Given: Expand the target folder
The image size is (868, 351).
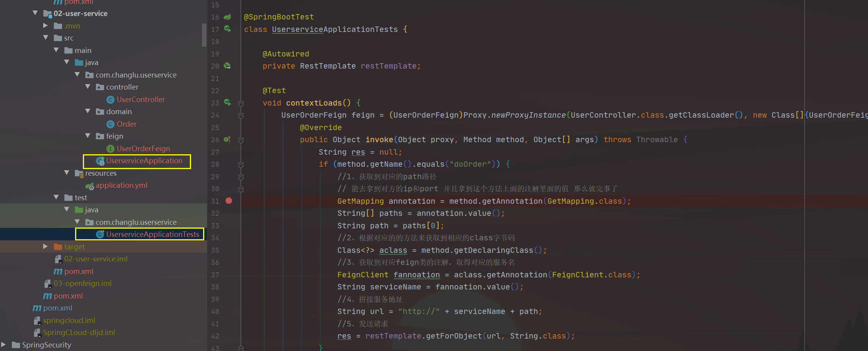Looking at the screenshot, I should click(46, 247).
